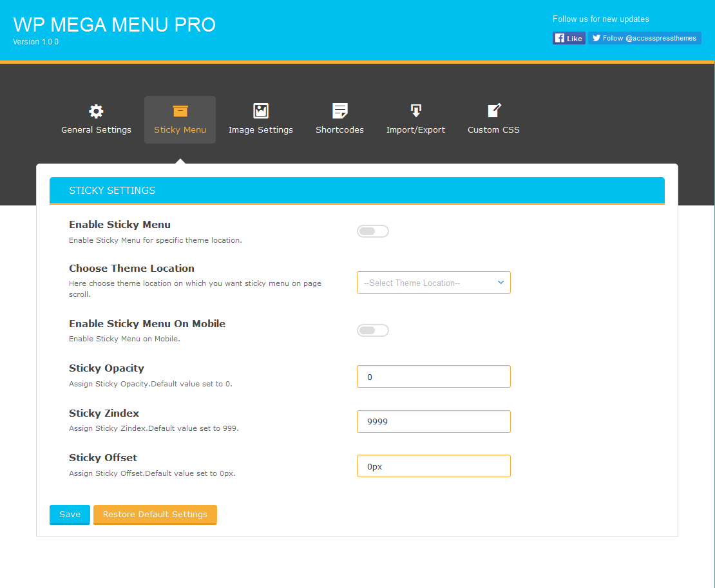Click 'Follow us for new updates' text

[601, 19]
